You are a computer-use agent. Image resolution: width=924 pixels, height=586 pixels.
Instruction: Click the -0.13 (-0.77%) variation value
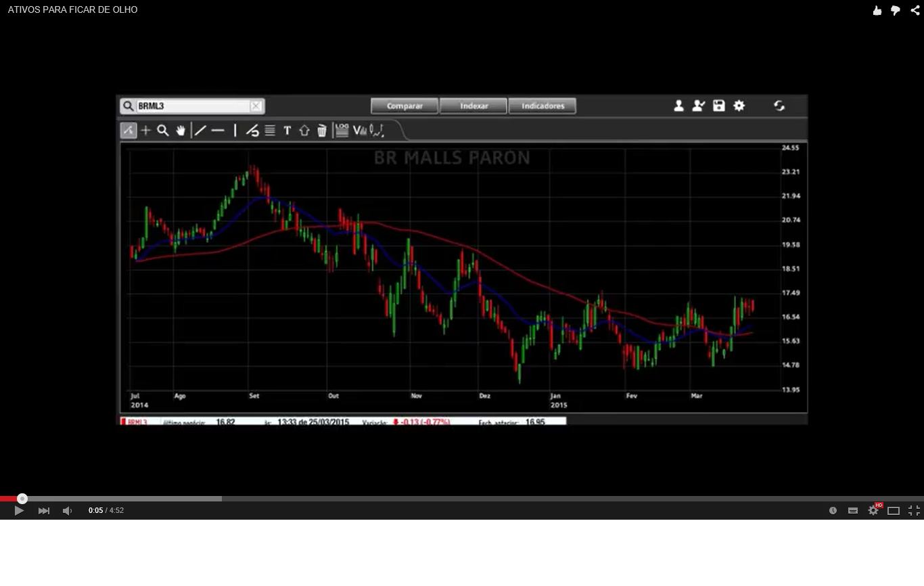[x=425, y=422]
